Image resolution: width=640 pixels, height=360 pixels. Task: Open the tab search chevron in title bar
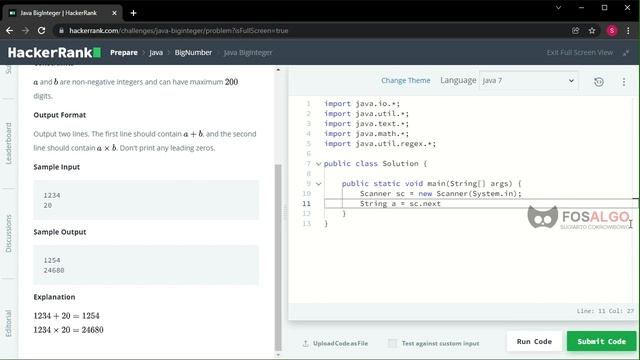pyautogui.click(x=558, y=8)
